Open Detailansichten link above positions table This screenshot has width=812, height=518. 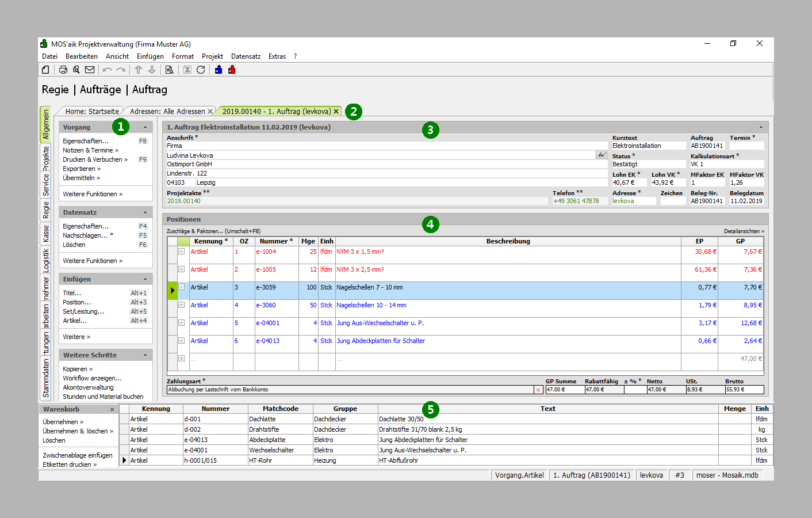(x=744, y=231)
